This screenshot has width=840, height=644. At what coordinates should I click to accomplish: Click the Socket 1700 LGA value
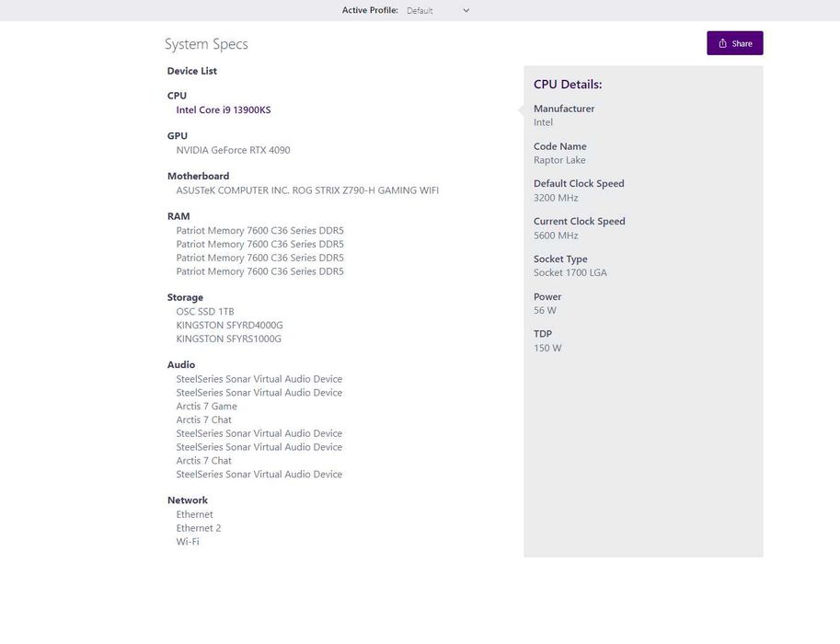(x=570, y=272)
